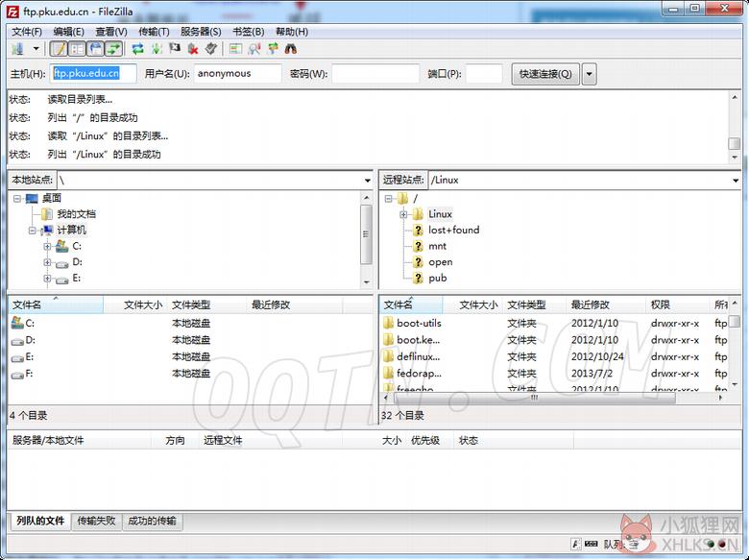Select the open folder in remote tree
The height and width of the screenshot is (560, 749).
click(x=441, y=262)
